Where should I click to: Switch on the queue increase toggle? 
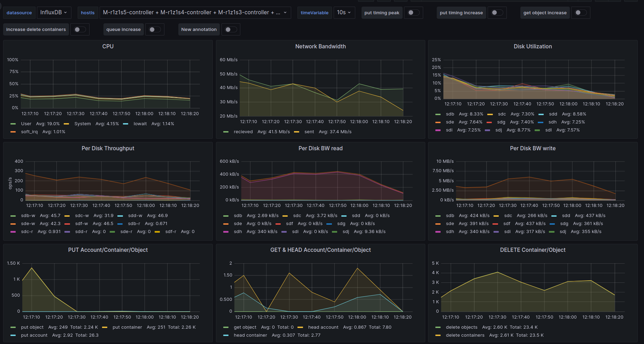155,30
